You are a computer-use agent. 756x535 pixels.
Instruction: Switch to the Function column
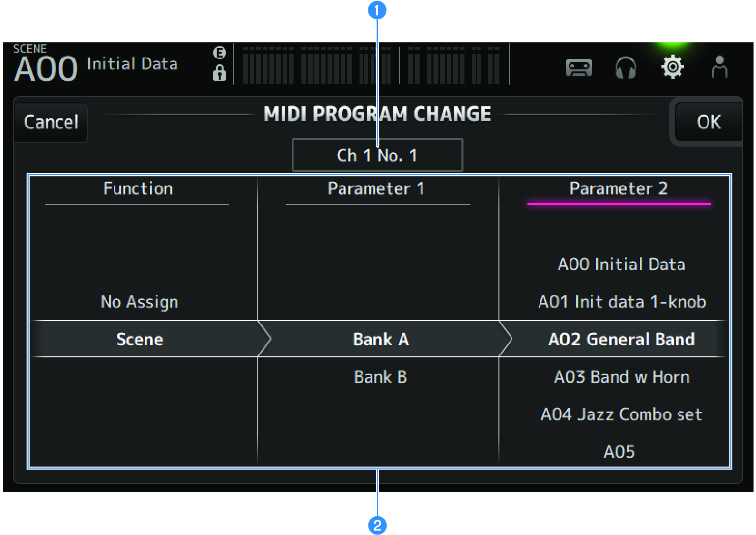tap(138, 189)
